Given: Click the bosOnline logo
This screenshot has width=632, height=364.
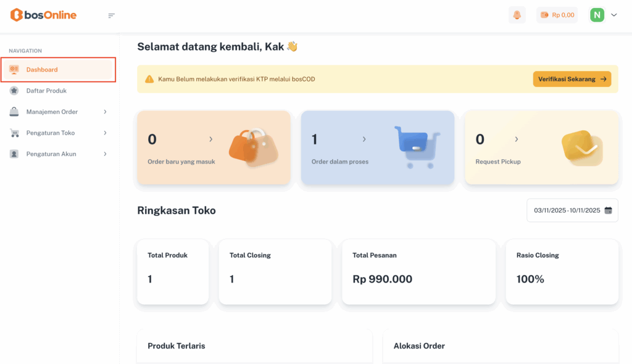Looking at the screenshot, I should pyautogui.click(x=44, y=15).
